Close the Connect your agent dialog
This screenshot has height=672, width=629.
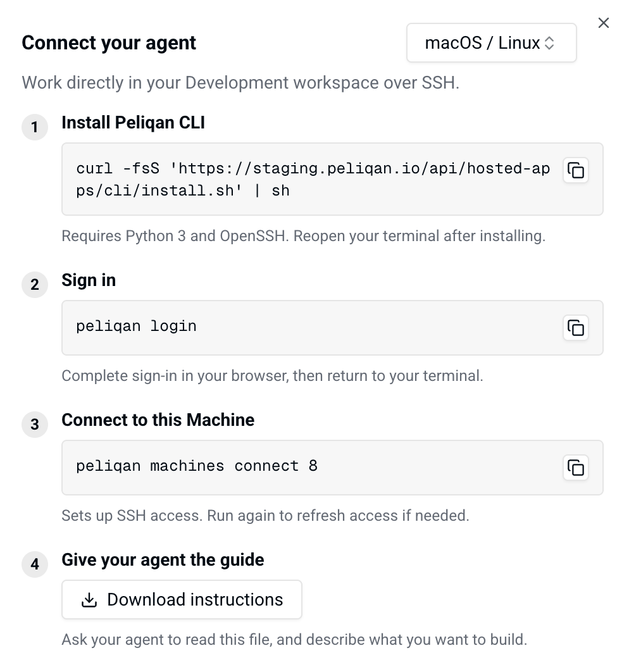point(603,23)
